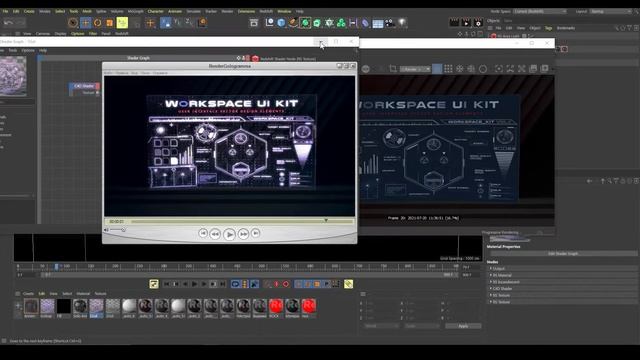640x360 pixels.
Task: Open the Redshift main menu
Action: tap(266, 11)
